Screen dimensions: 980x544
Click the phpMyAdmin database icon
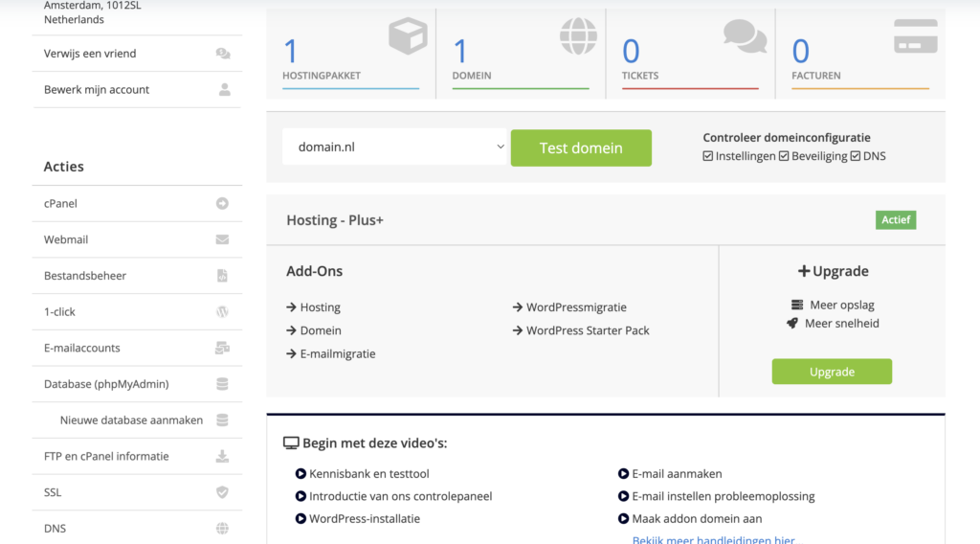tap(222, 384)
